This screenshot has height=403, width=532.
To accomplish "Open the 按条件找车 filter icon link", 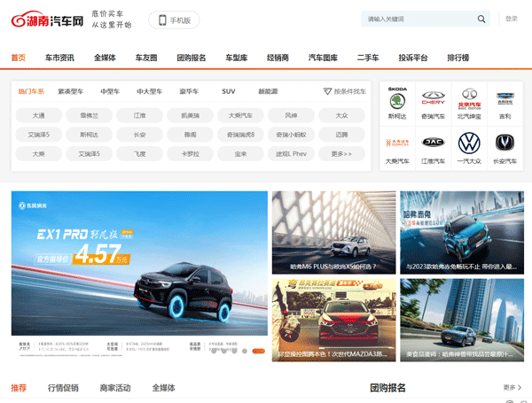I will pos(345,91).
